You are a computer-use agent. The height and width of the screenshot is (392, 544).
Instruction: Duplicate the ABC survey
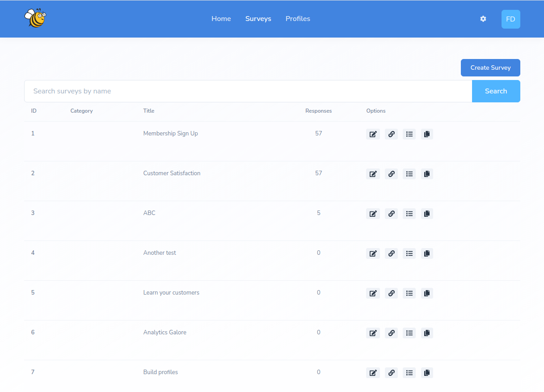click(427, 214)
